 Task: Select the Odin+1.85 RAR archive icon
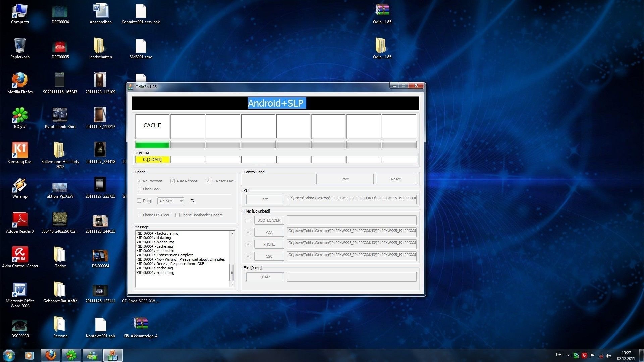[x=382, y=14]
